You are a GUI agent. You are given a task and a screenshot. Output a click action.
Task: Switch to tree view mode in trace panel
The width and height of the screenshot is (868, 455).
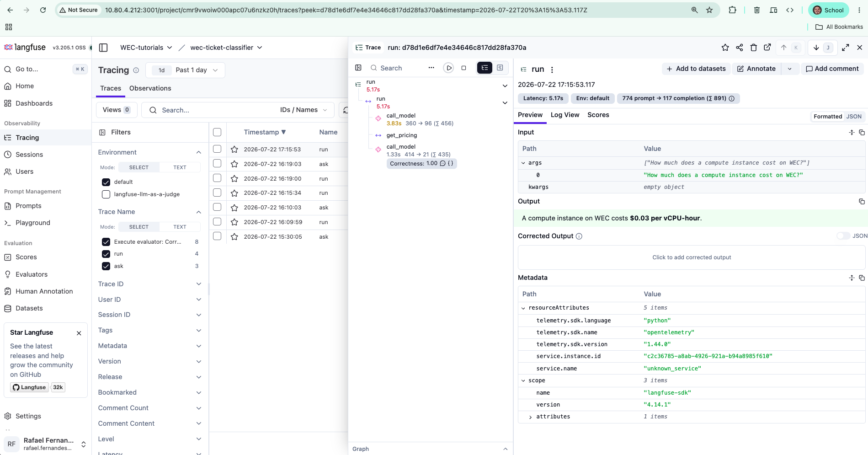point(485,68)
